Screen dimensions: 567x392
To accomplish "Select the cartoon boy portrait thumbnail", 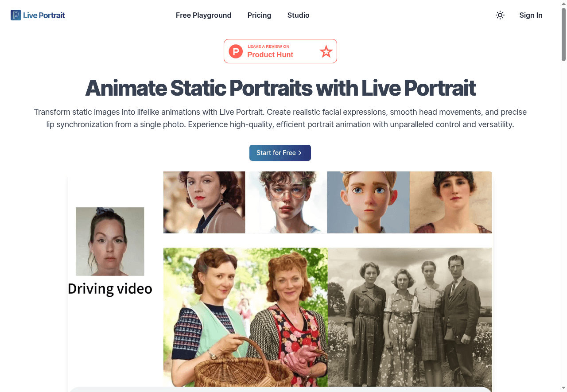I will [368, 202].
